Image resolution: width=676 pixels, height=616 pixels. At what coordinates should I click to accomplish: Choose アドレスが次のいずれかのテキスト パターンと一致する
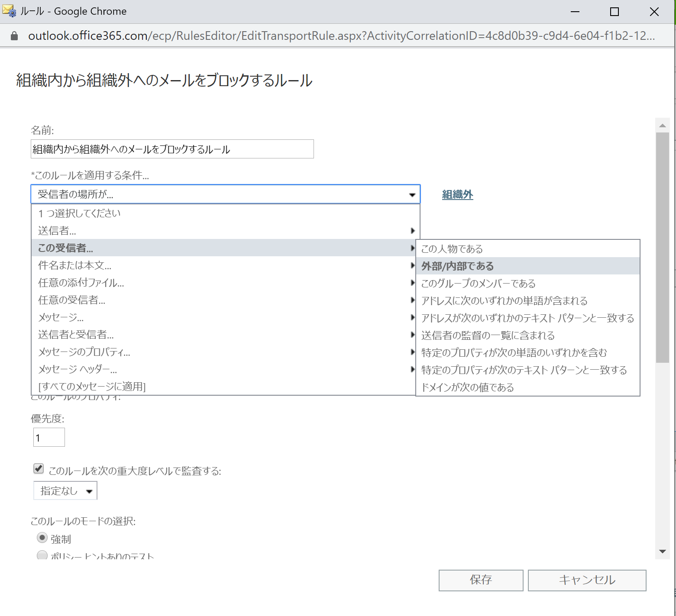pyautogui.click(x=528, y=318)
